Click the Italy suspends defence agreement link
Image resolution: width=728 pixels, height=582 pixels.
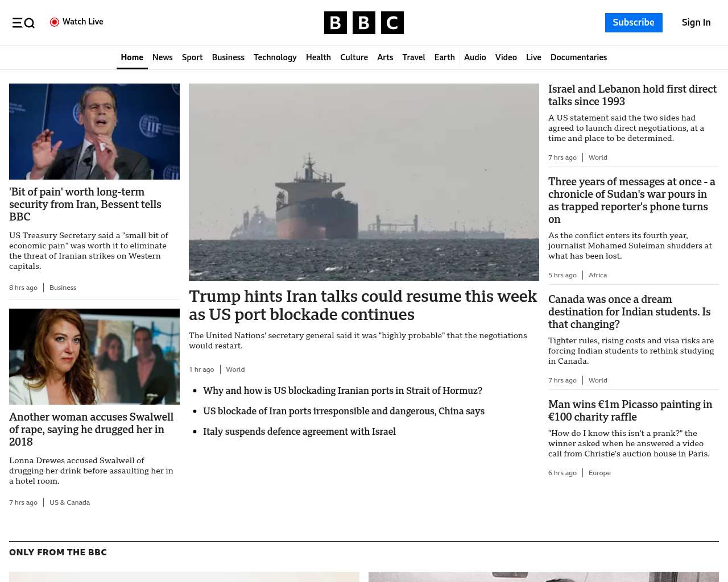(x=299, y=431)
